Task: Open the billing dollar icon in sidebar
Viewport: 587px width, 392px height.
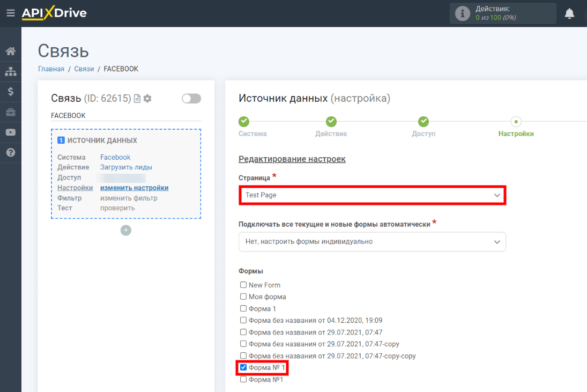Action: click(10, 91)
